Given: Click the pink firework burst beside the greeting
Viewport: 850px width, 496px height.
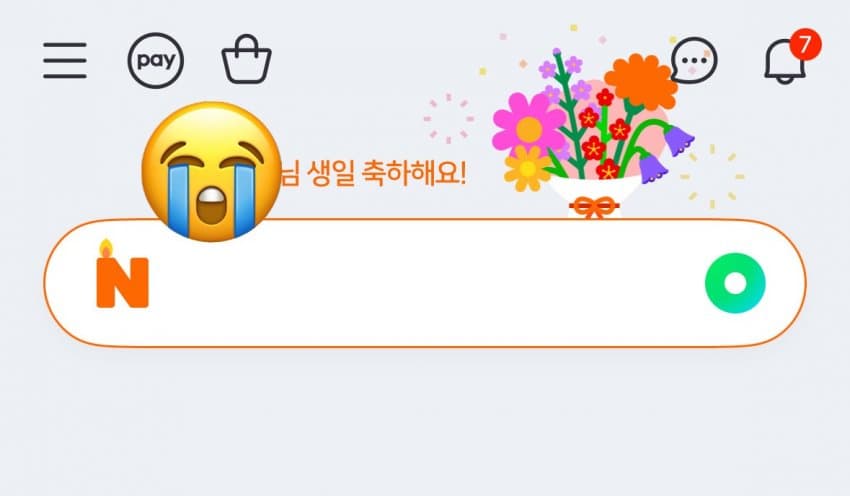Looking at the screenshot, I should 448,118.
